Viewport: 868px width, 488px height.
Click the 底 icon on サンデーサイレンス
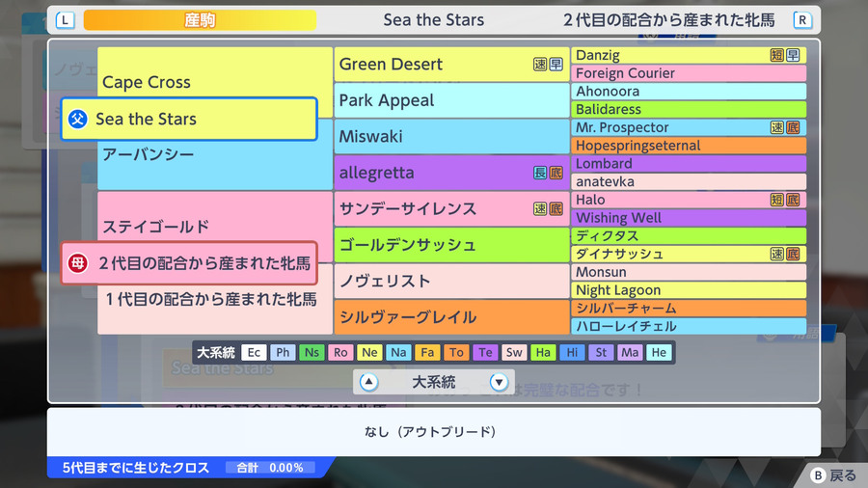tap(556, 208)
